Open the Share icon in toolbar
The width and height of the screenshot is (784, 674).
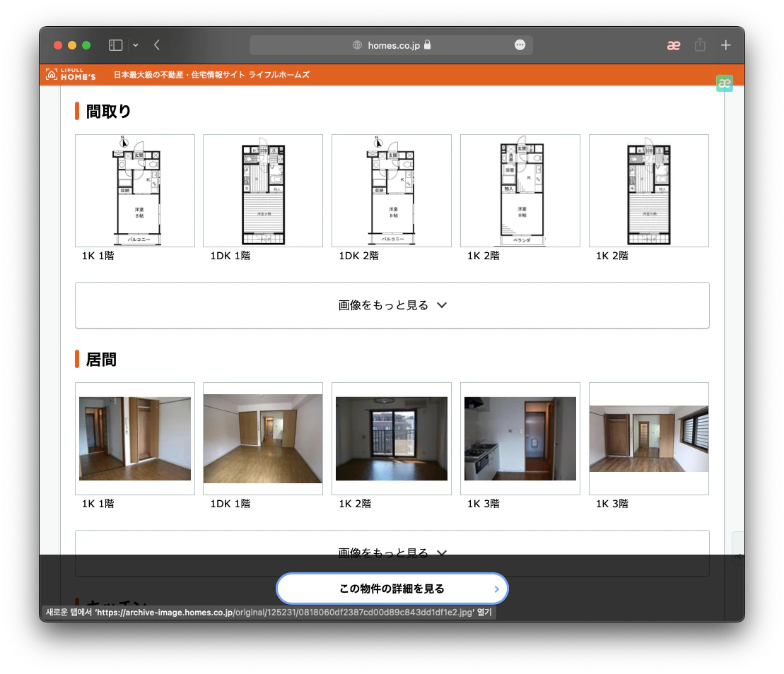click(700, 45)
